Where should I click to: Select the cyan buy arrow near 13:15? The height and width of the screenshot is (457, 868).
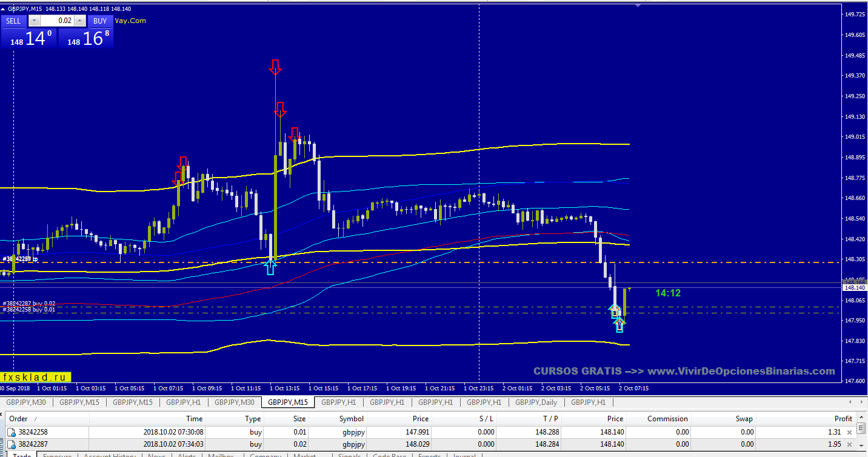point(270,267)
